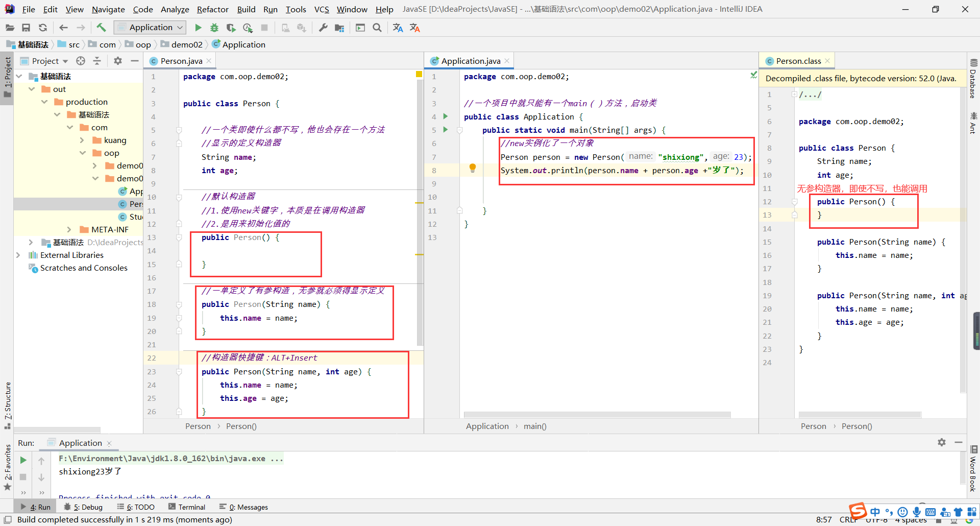Start debugging with the green bug icon
Image resolution: width=980 pixels, height=526 pixels.
coord(214,28)
